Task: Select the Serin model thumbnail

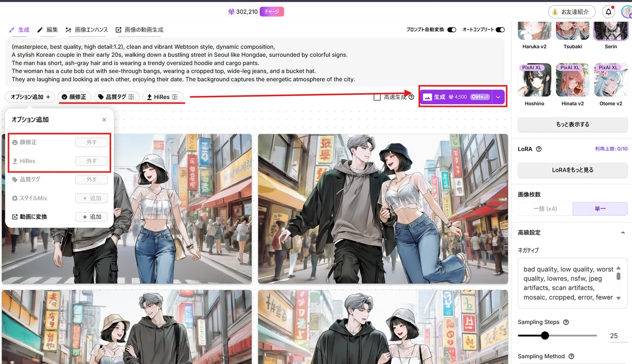Action: (610, 31)
